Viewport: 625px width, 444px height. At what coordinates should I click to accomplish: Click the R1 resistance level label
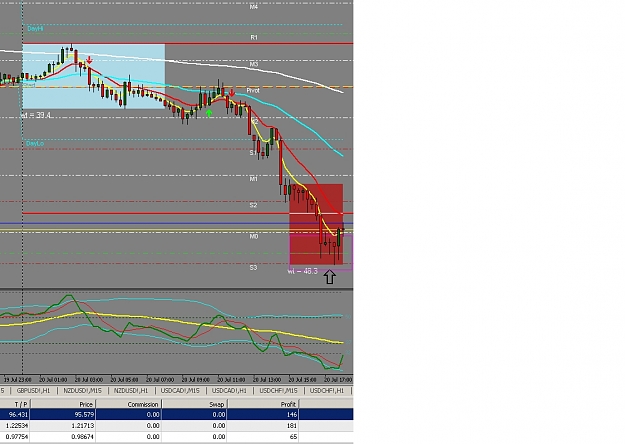click(x=254, y=37)
